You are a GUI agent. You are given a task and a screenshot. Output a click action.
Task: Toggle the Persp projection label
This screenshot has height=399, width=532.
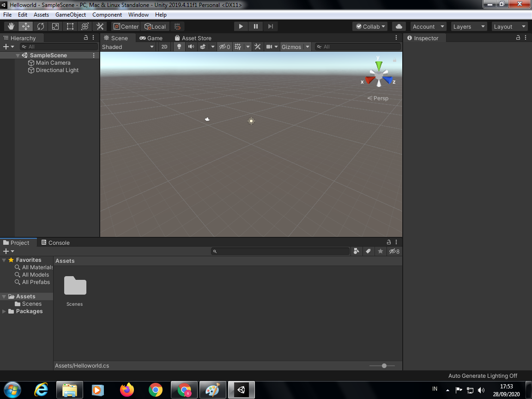click(378, 98)
